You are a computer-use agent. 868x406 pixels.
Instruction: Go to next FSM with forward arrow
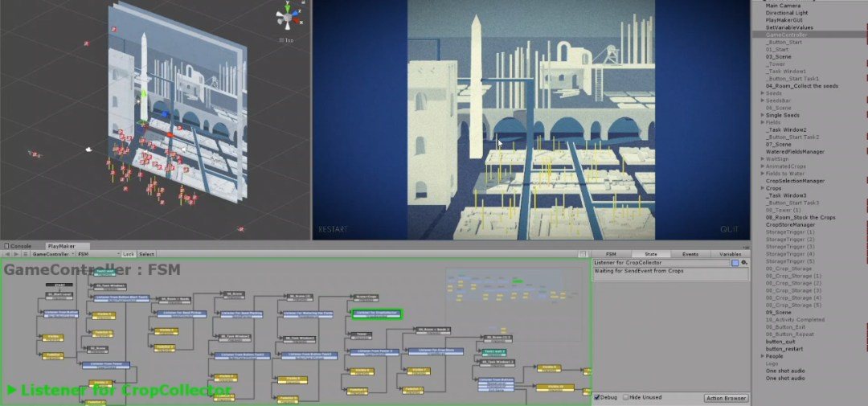tap(16, 254)
